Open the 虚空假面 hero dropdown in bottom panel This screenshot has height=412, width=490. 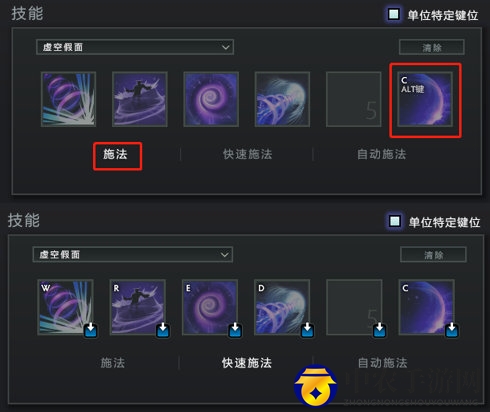click(x=132, y=255)
